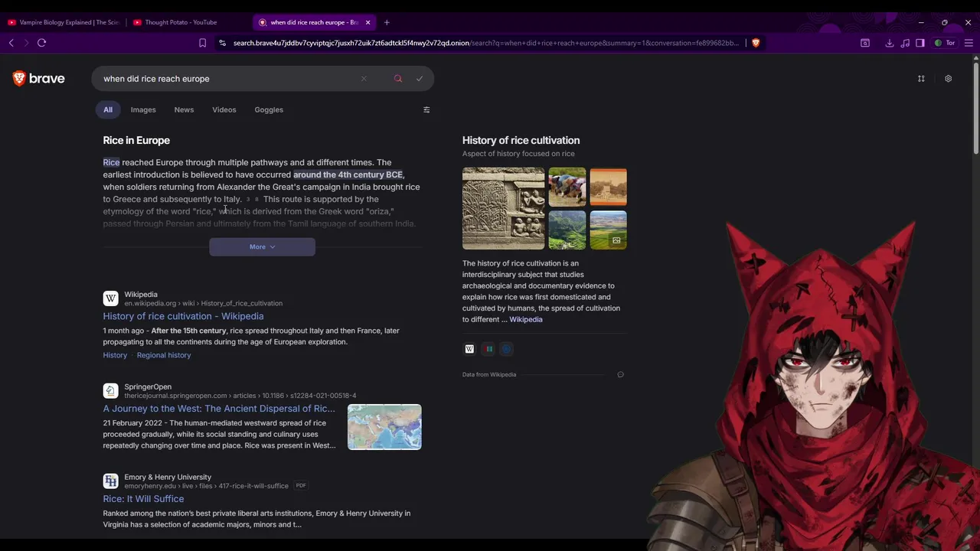The width and height of the screenshot is (980, 551).
Task: Click the Brave Search logo
Action: tap(39, 78)
